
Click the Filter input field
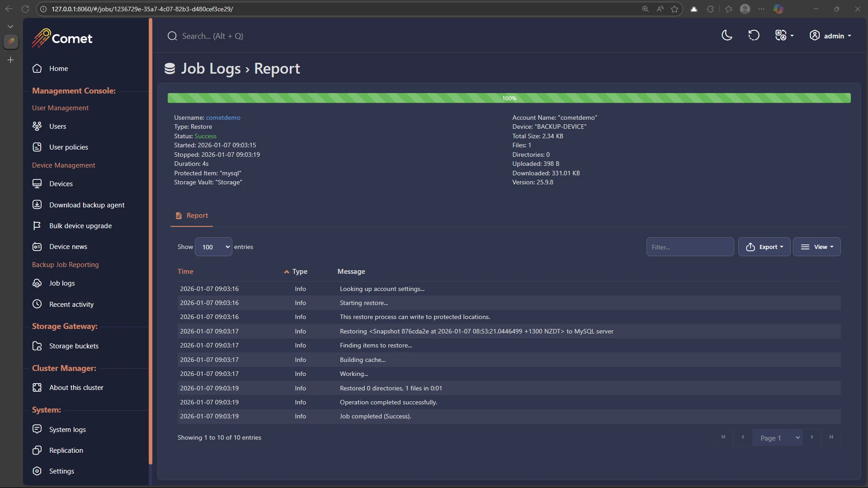[x=690, y=247]
